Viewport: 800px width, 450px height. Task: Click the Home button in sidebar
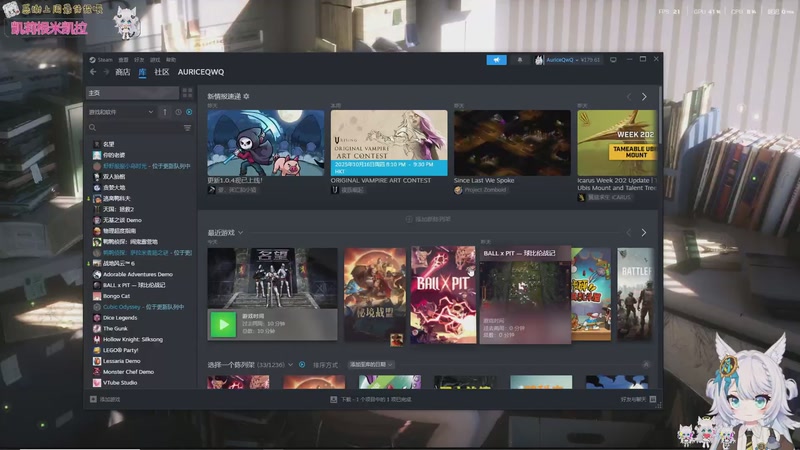[133, 93]
